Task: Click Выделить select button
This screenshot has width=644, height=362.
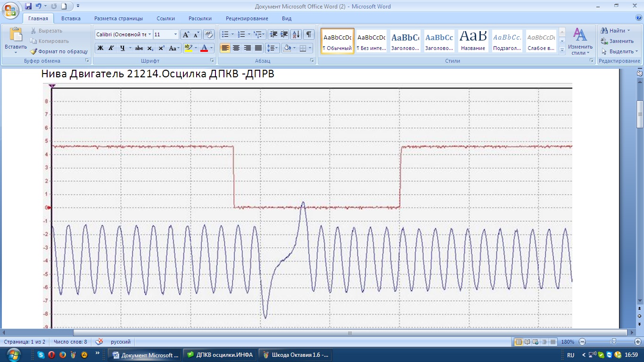Action: [x=619, y=51]
